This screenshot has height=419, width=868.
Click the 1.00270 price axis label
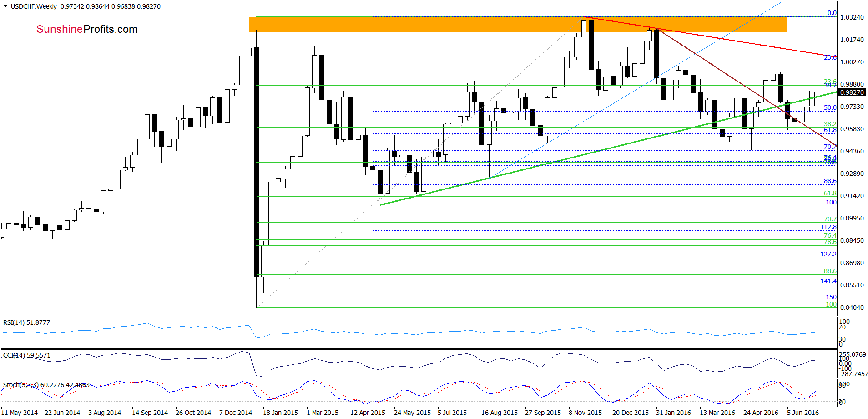coord(852,62)
